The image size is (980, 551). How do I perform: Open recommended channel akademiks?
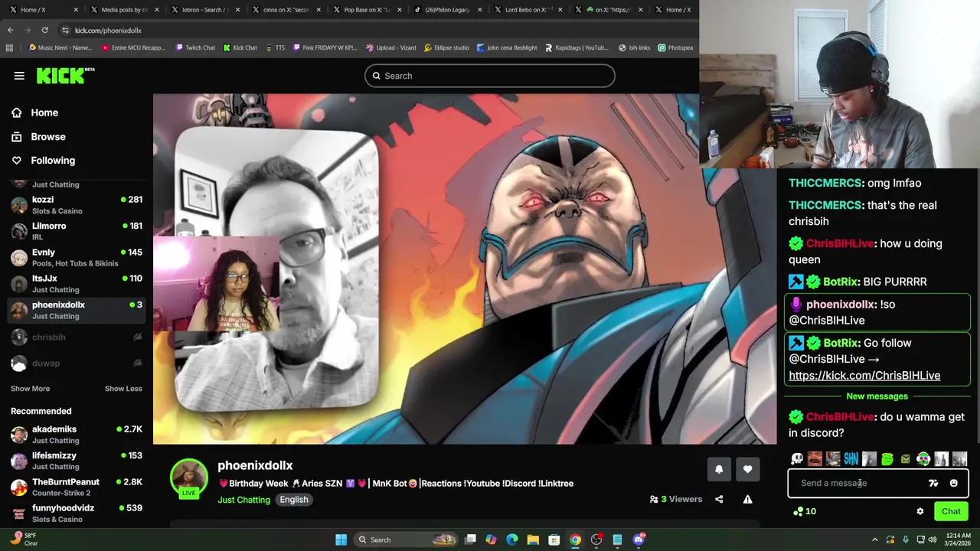77,434
